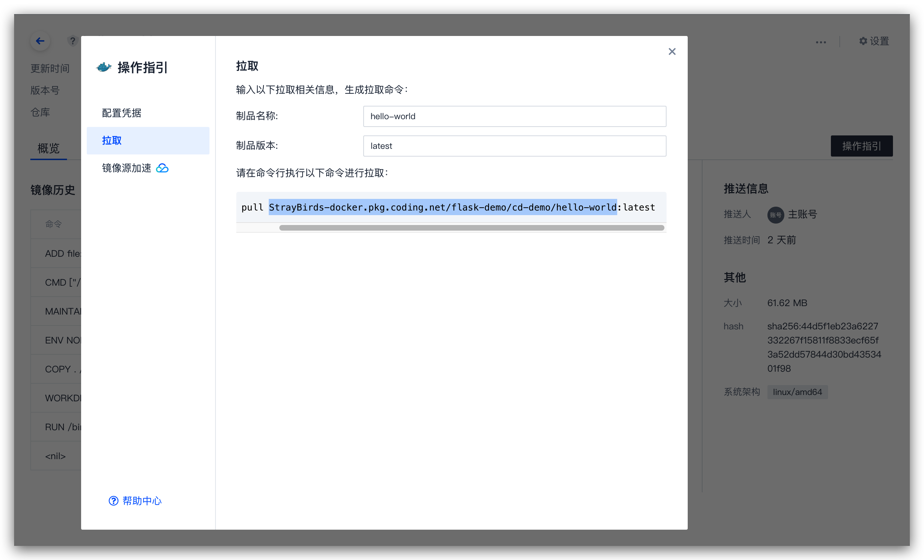
Task: Click the 主账号 pusher name
Action: coord(802,214)
